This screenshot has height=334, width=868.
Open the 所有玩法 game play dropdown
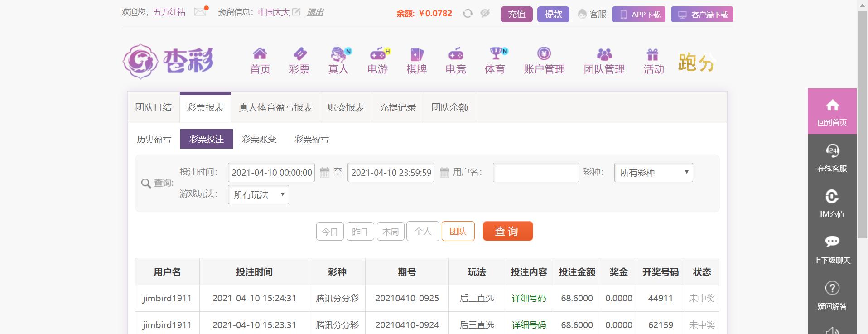pyautogui.click(x=258, y=195)
